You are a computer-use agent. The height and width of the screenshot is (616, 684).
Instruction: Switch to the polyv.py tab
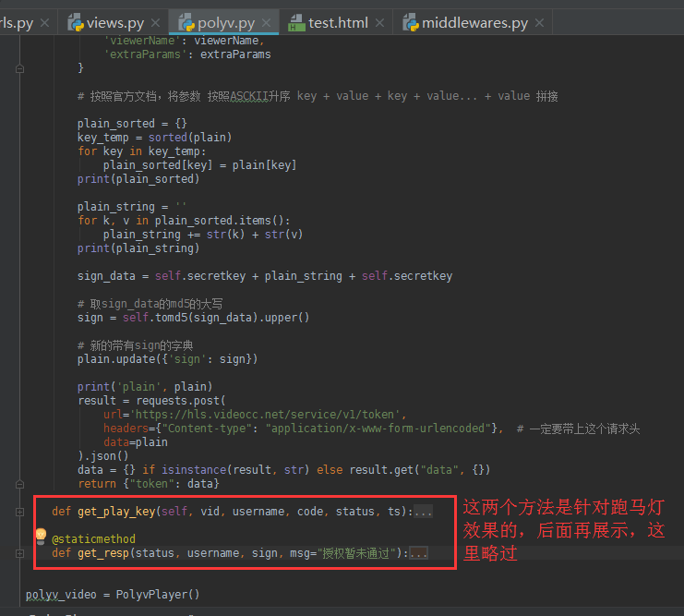[225, 23]
